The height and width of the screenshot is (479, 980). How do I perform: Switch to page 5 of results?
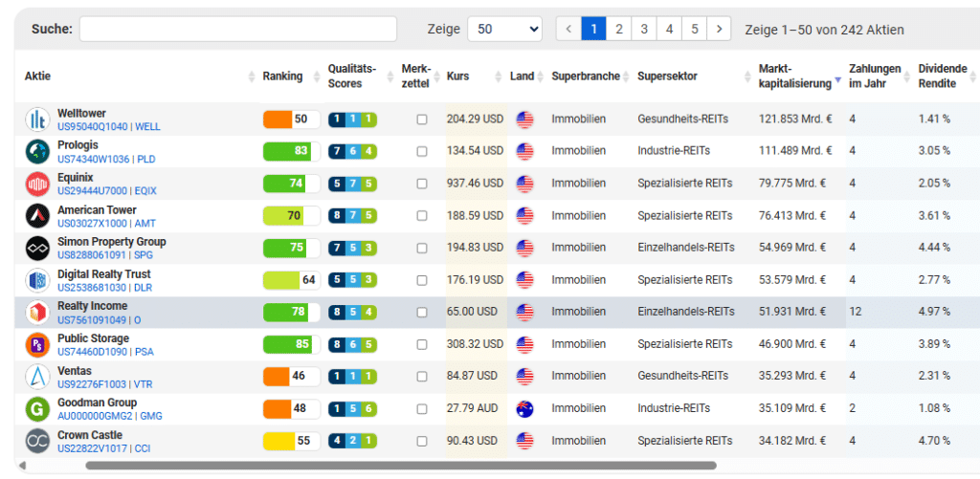695,30
